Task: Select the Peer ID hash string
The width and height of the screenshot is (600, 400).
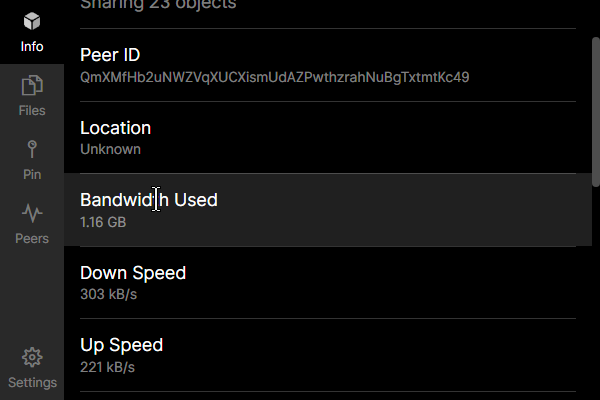Action: coord(275,77)
